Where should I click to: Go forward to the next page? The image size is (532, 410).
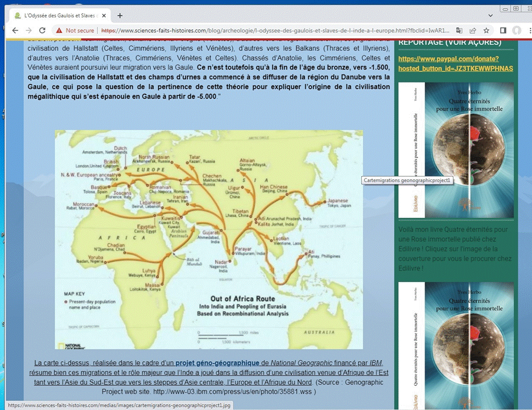point(29,31)
